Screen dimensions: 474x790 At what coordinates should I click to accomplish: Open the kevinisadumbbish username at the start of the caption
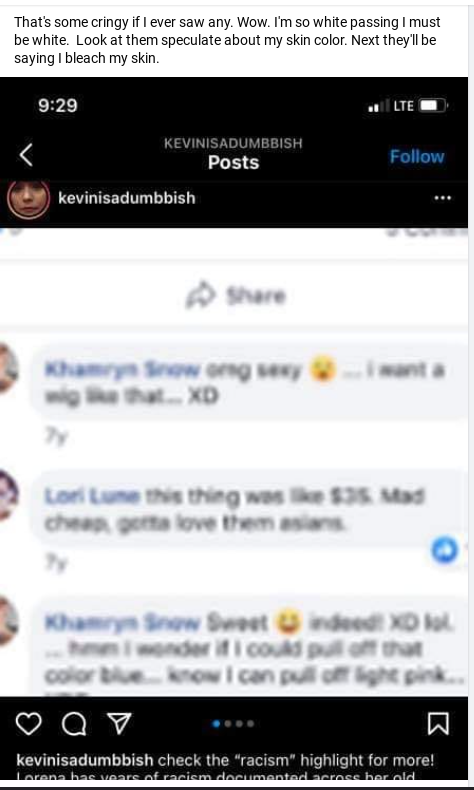(85, 759)
